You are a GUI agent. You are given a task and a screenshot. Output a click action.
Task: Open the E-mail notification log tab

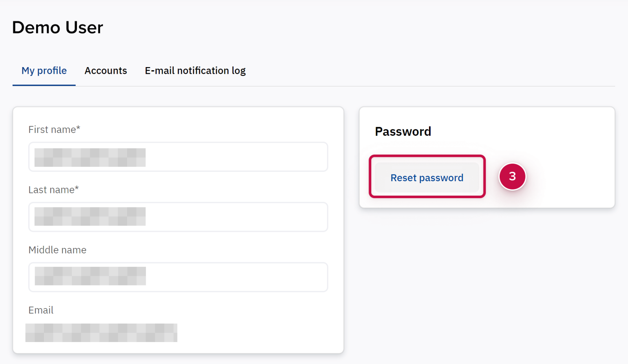coord(195,71)
